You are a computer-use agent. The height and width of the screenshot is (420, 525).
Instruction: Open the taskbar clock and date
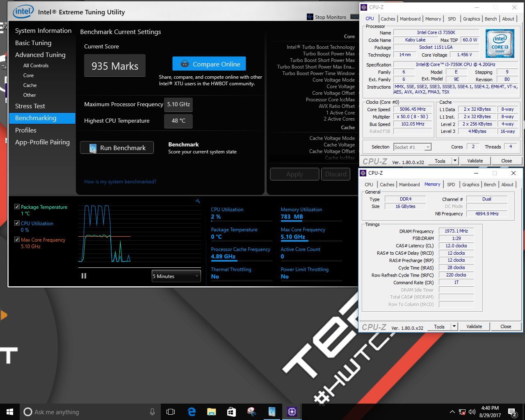490,412
